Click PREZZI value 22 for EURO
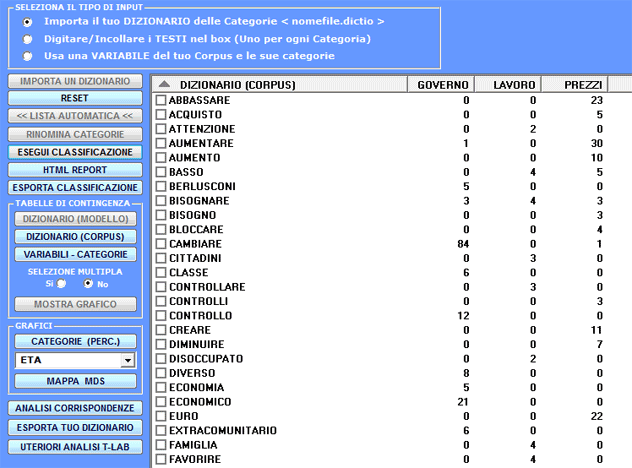 click(597, 416)
